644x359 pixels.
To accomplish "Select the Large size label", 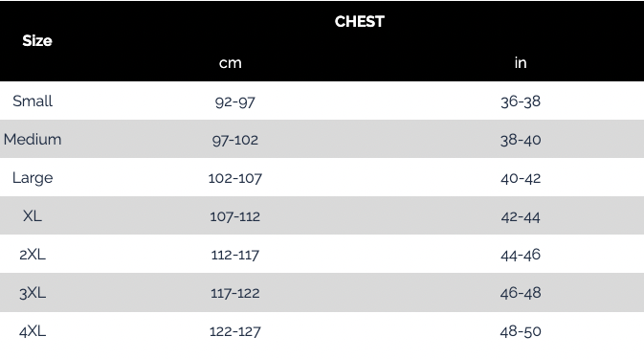I will point(33,178).
